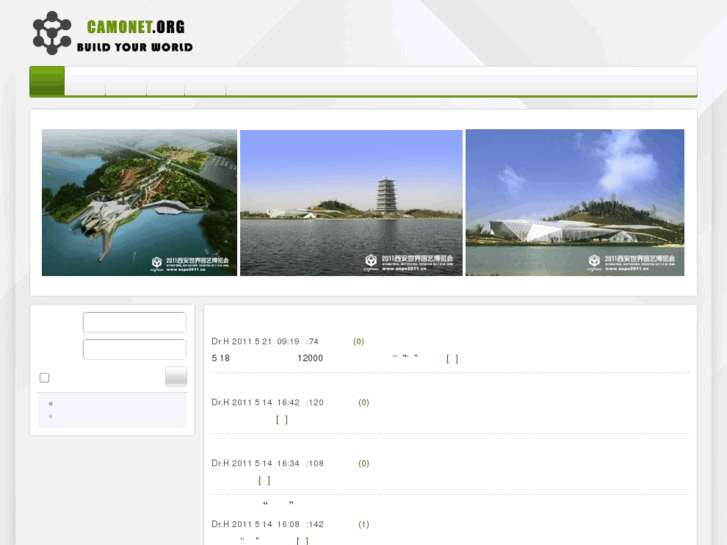Screen dimensions: 727x545
Task: Click the ":120" view count
Action: 315,402
